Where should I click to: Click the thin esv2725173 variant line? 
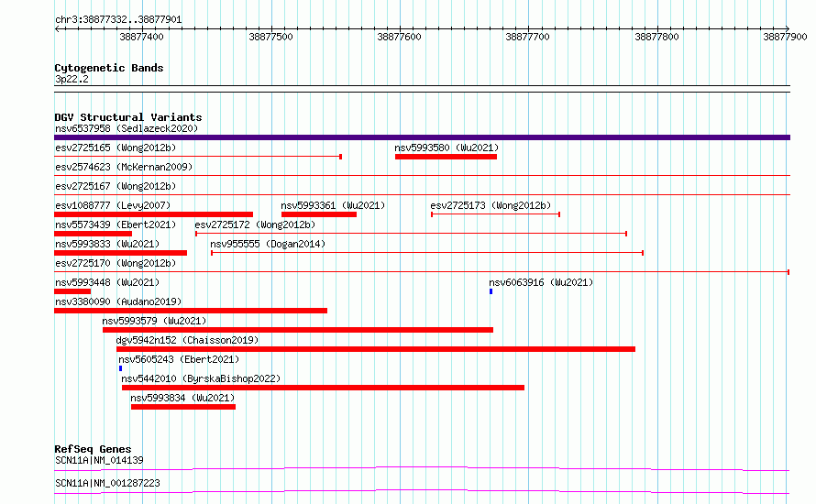pyautogui.click(x=495, y=214)
